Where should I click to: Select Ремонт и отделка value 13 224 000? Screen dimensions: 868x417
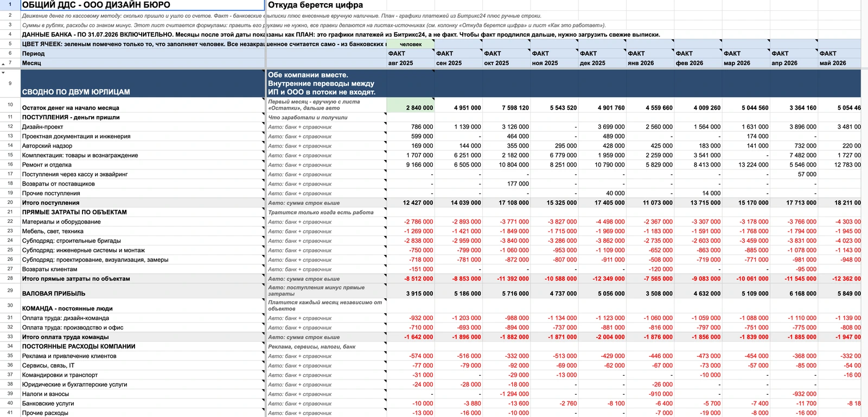(746, 165)
